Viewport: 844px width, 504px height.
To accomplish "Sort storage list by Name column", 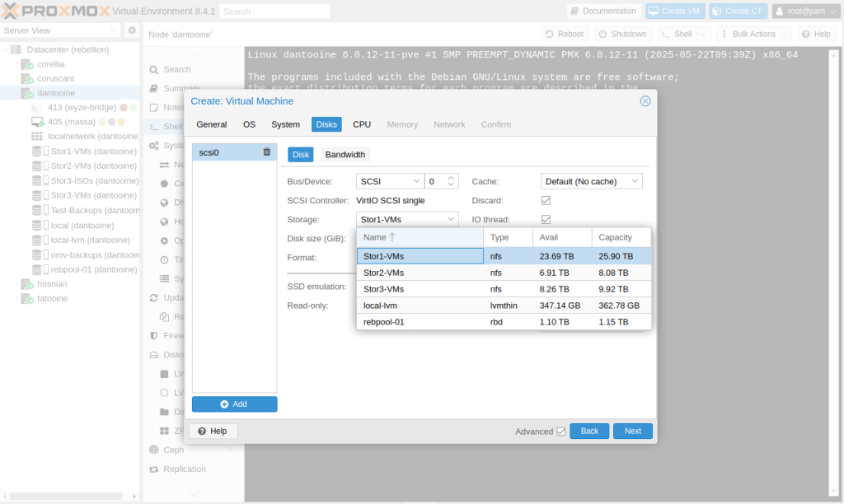I will point(420,237).
